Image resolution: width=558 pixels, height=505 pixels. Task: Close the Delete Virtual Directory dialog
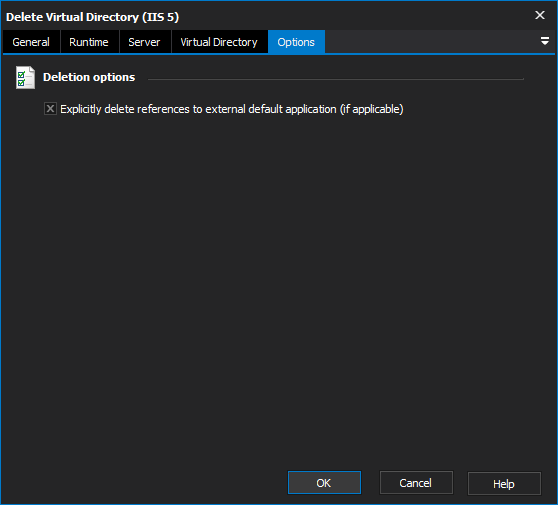pyautogui.click(x=539, y=15)
